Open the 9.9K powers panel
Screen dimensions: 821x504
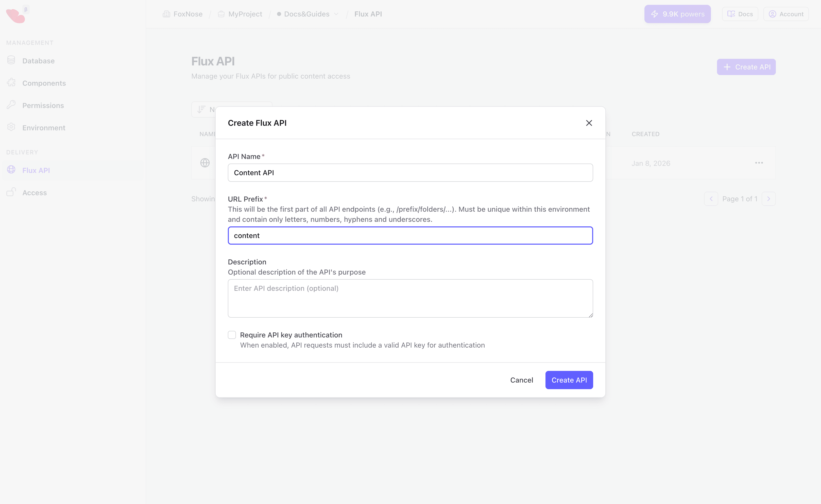click(677, 14)
